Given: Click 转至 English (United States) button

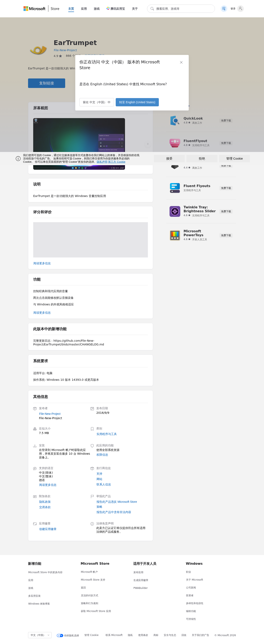Looking at the screenshot, I should (137, 102).
